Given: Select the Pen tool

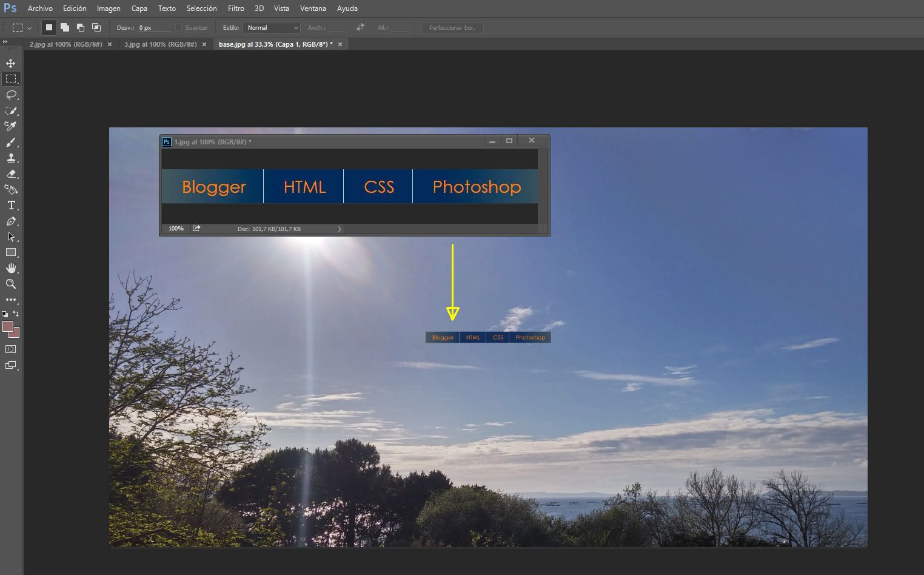Looking at the screenshot, I should [11, 221].
